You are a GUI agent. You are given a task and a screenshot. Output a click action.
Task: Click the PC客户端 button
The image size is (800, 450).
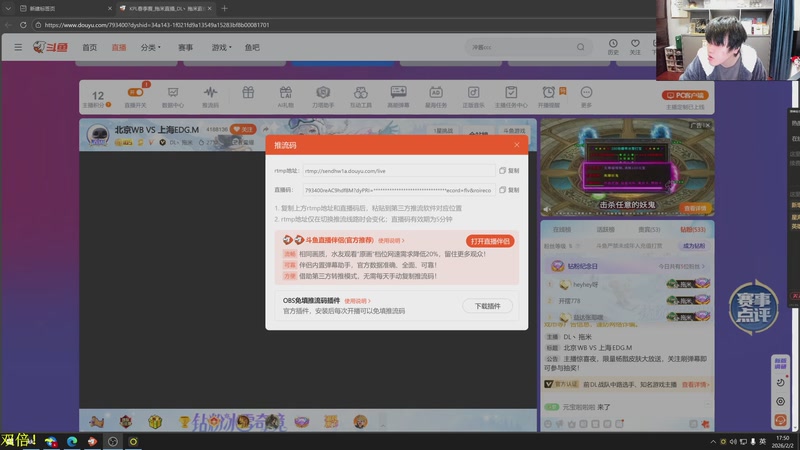685,95
